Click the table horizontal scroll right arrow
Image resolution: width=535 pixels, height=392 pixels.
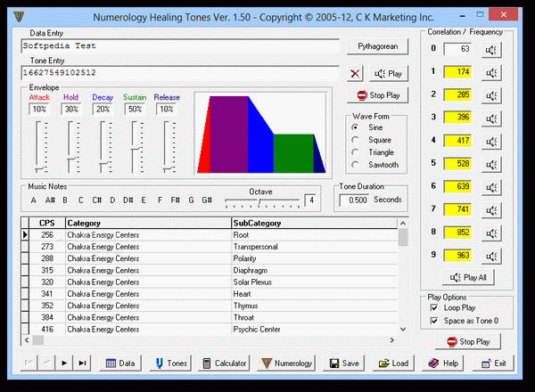click(392, 340)
